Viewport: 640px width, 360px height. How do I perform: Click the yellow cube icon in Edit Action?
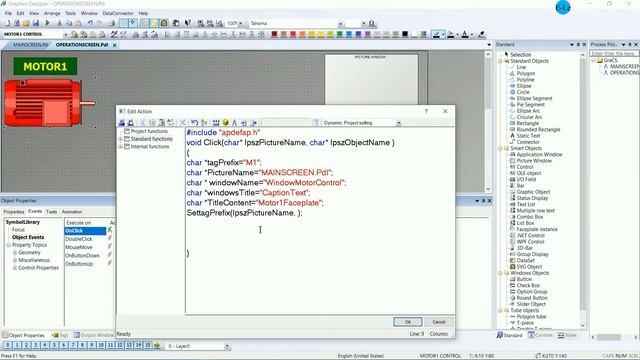click(225, 122)
